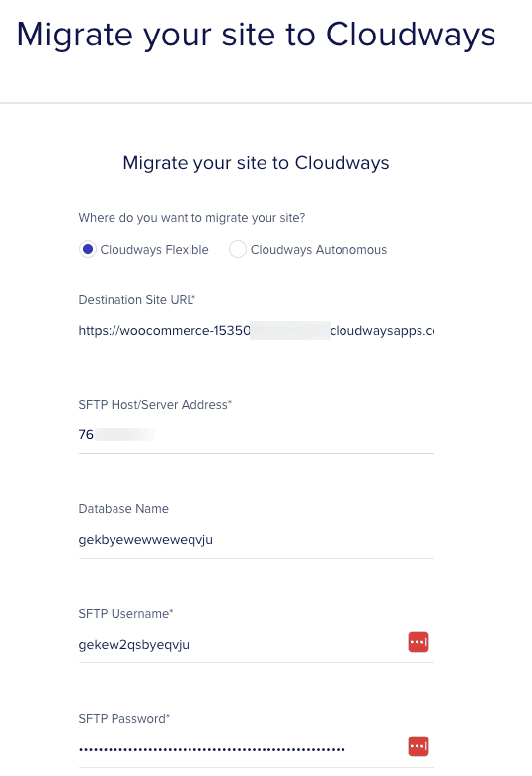Focus the Destination Site URL input field
The width and height of the screenshot is (532, 776).
257,331
